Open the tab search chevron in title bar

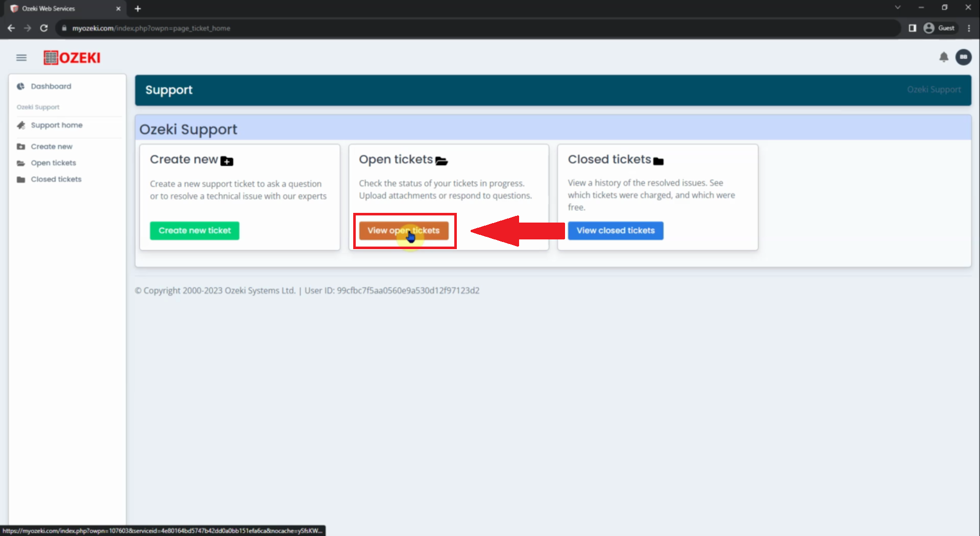click(x=898, y=7)
